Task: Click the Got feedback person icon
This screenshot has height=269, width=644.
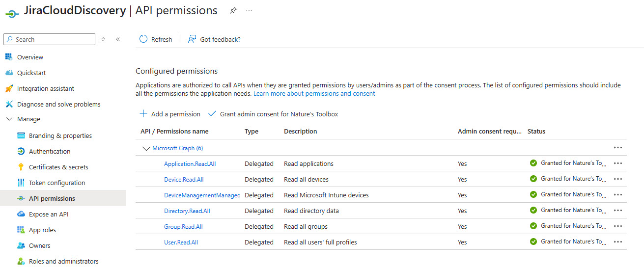Action: [192, 39]
